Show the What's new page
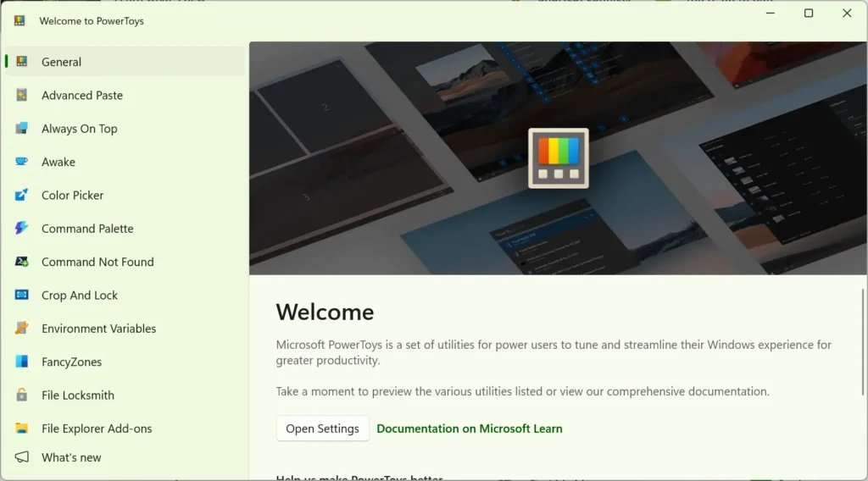The height and width of the screenshot is (481, 868). 124,457
